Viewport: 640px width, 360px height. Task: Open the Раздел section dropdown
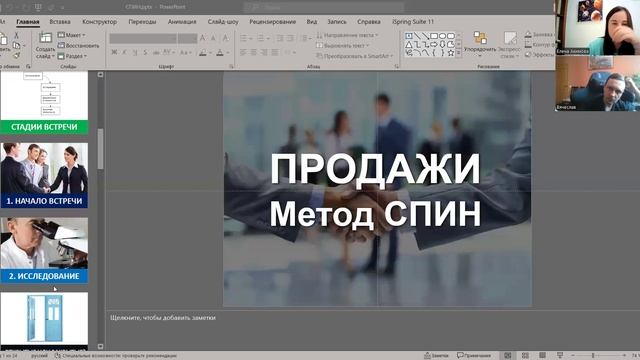(x=72, y=56)
